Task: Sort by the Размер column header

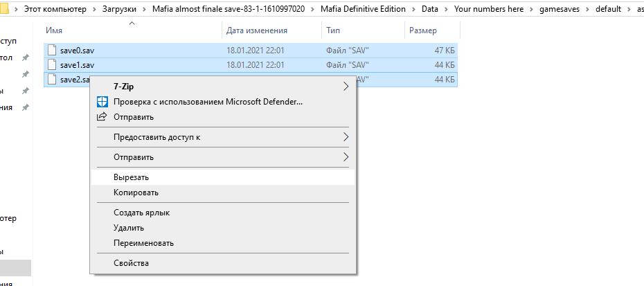Action: pyautogui.click(x=422, y=30)
